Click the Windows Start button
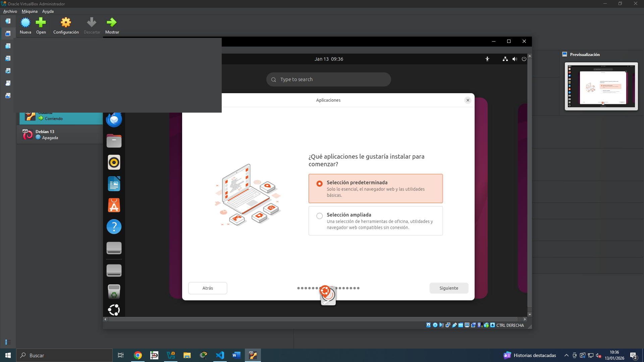This screenshot has height=362, width=644. point(8,355)
